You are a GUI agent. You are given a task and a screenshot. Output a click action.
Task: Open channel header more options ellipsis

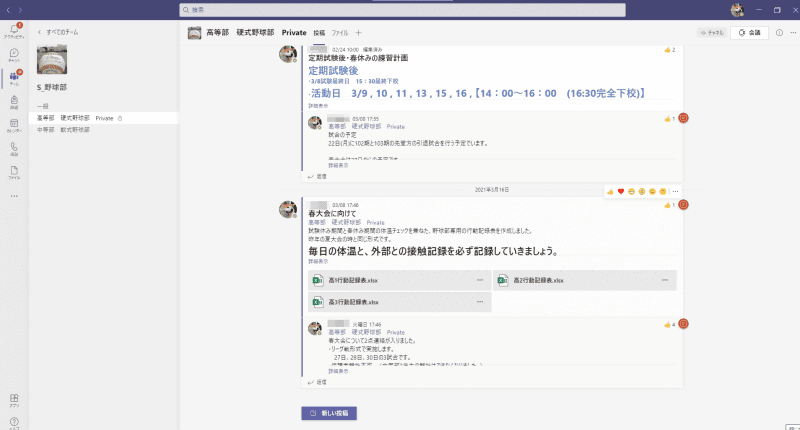[793, 33]
